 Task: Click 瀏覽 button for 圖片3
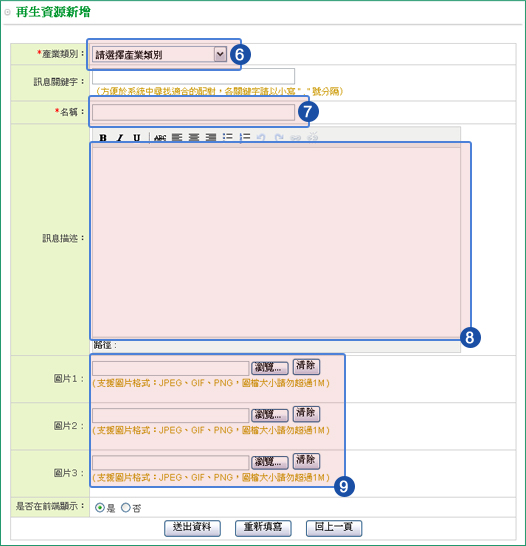270,462
